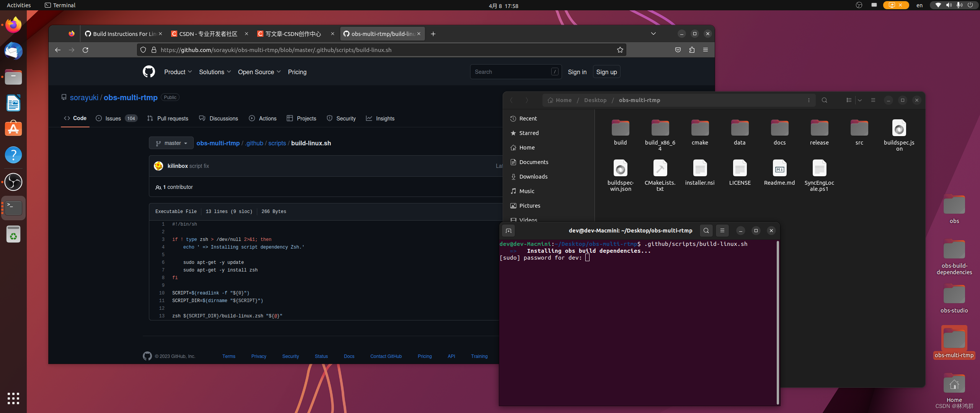
Task: Open a new Firefox tab with plus
Action: 433,34
